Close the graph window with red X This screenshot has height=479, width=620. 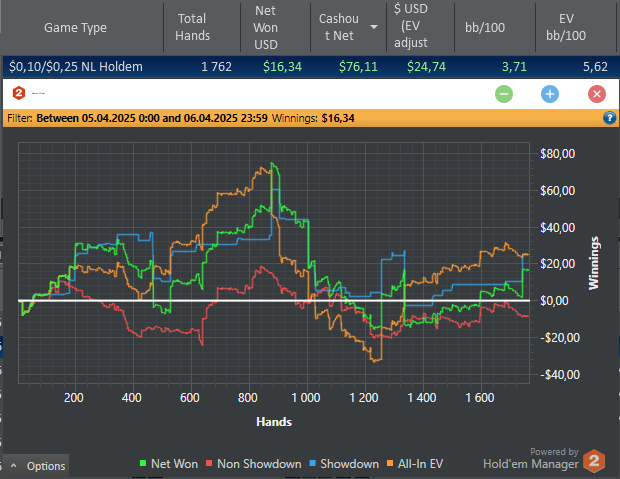596,94
